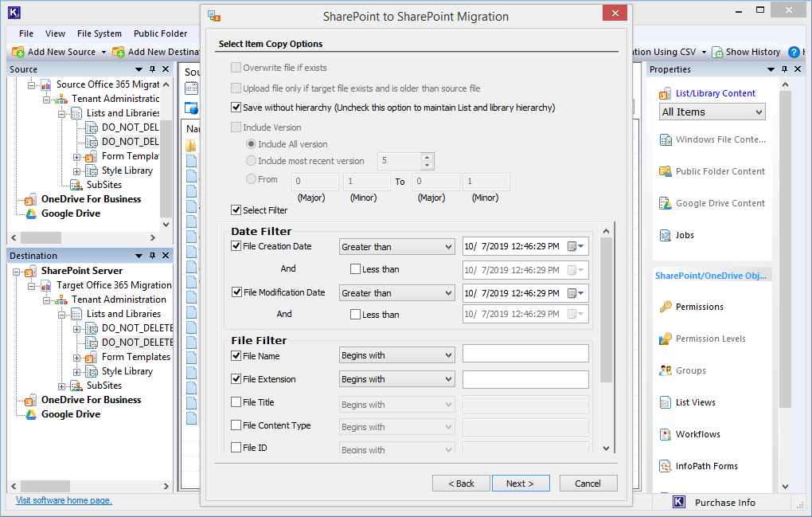This screenshot has height=517, width=812.
Task: Enable Less than under File Modification Date
Action: pos(355,315)
